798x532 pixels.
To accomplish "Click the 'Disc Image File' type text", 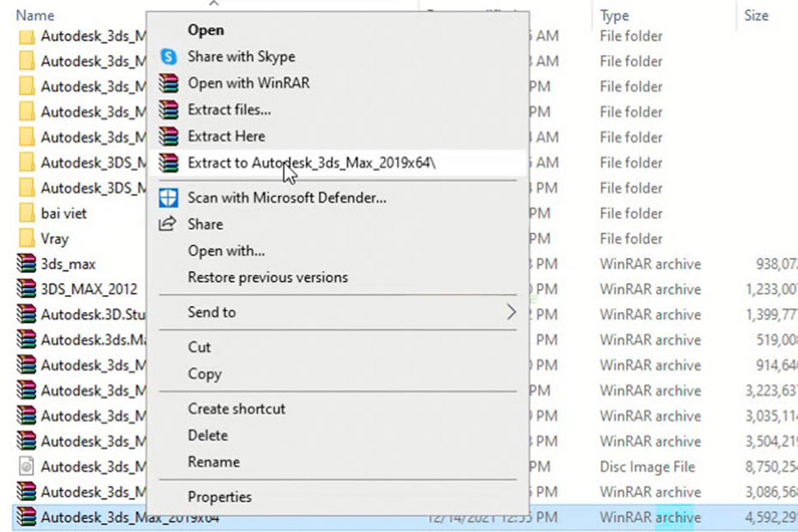I will coord(647,467).
